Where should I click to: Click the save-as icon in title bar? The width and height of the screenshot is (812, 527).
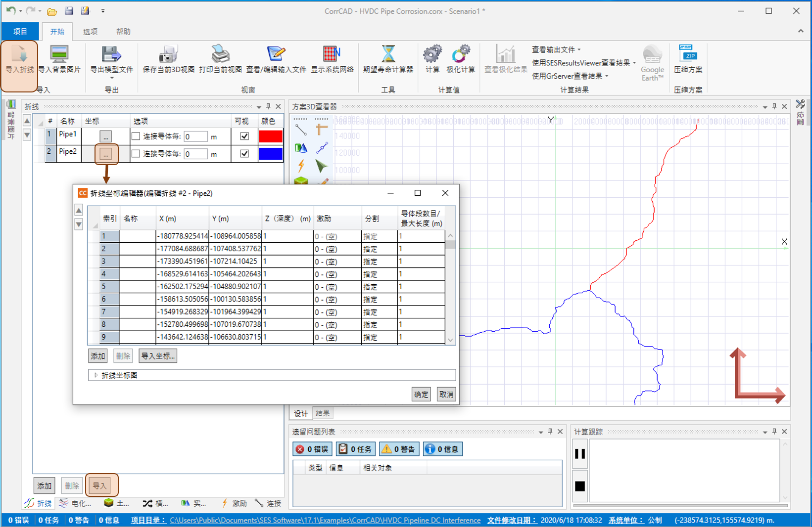86,11
